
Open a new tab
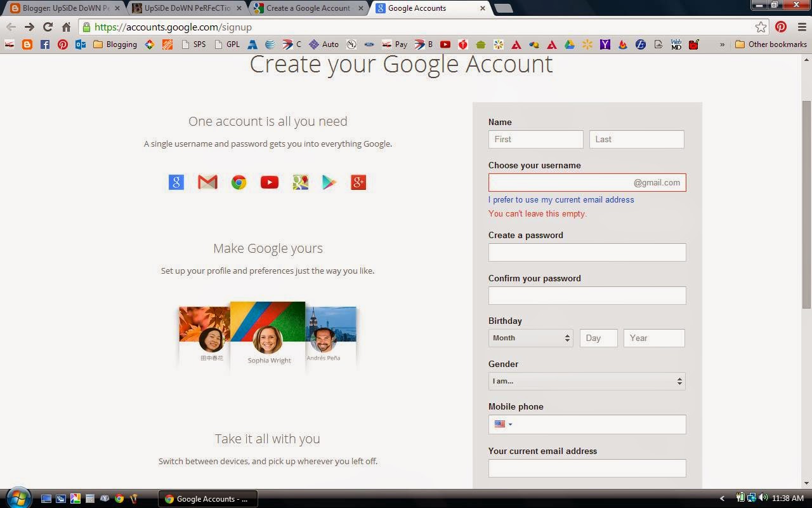click(x=503, y=8)
